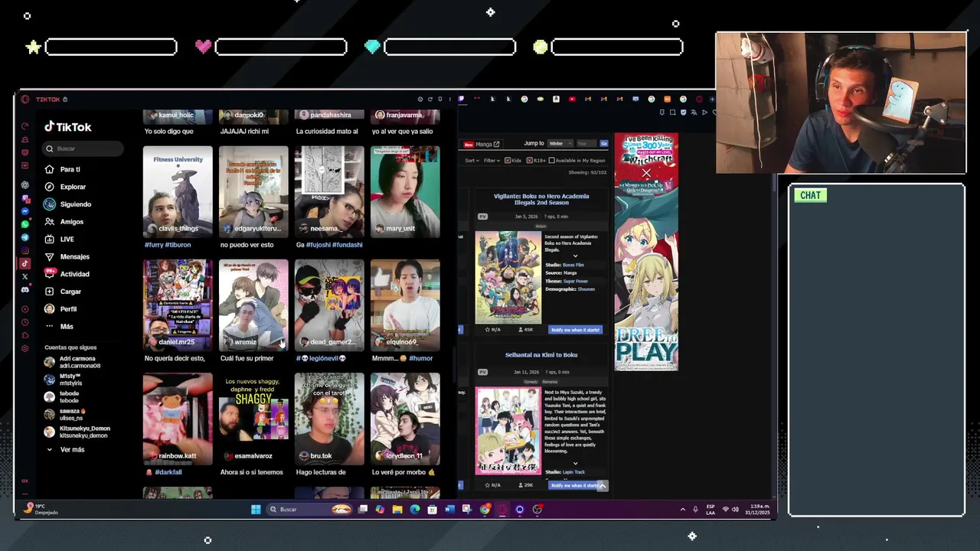Open Seihantai na Kimi to Boku title

(x=541, y=355)
